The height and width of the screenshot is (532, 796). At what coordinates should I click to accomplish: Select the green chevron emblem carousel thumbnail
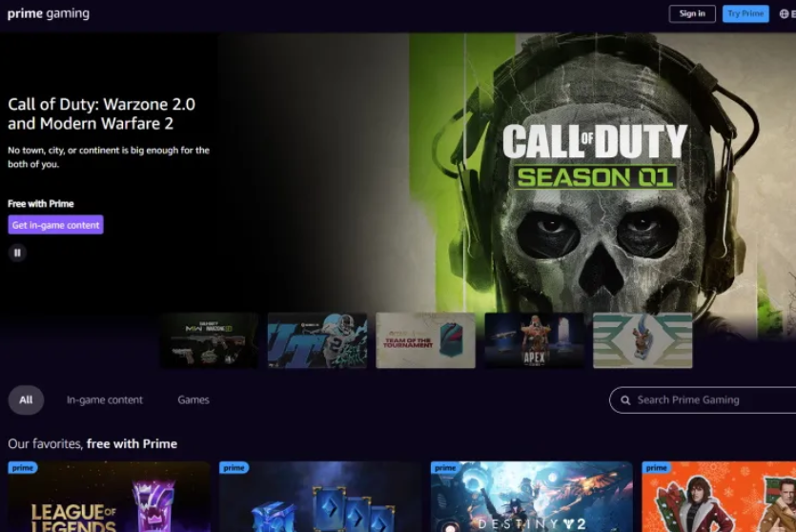point(643,340)
